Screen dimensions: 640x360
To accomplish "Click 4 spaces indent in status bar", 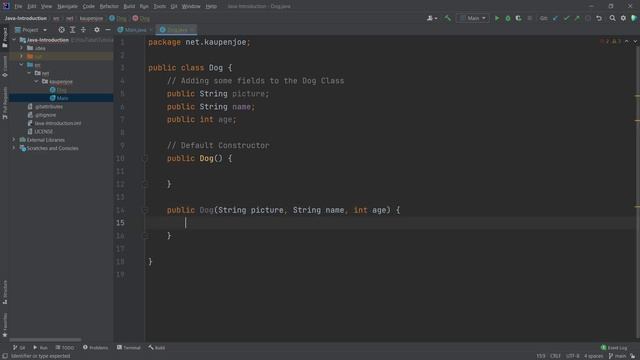I will pyautogui.click(x=593, y=356).
